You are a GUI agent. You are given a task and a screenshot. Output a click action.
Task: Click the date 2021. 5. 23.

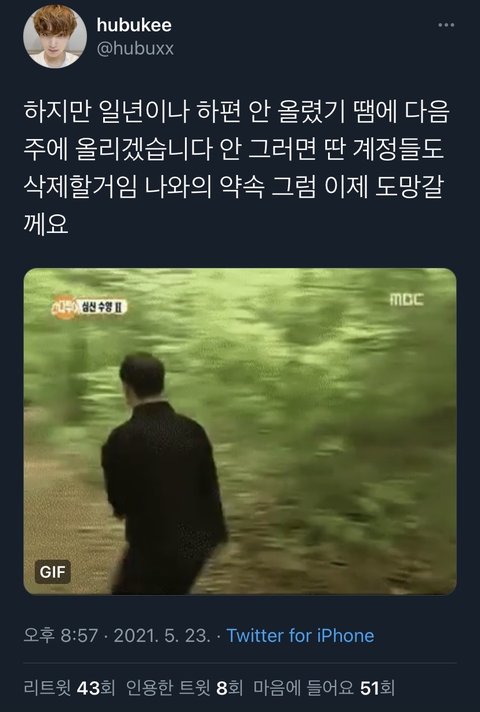[162, 635]
